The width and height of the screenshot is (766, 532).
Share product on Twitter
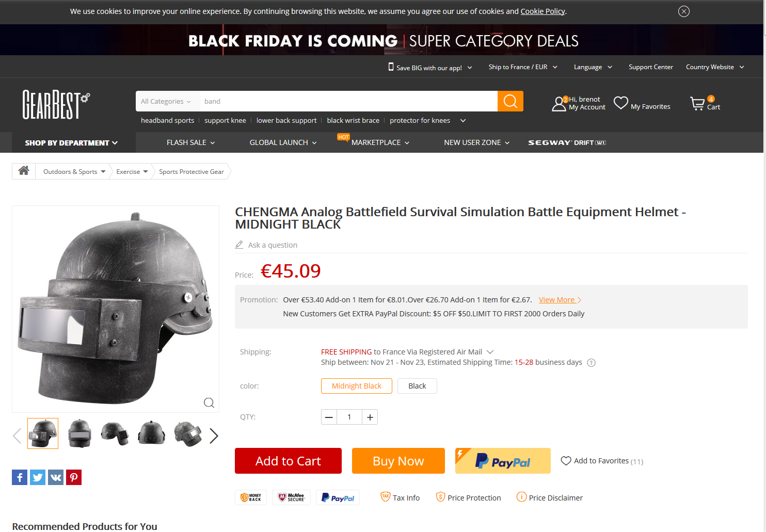click(x=38, y=477)
